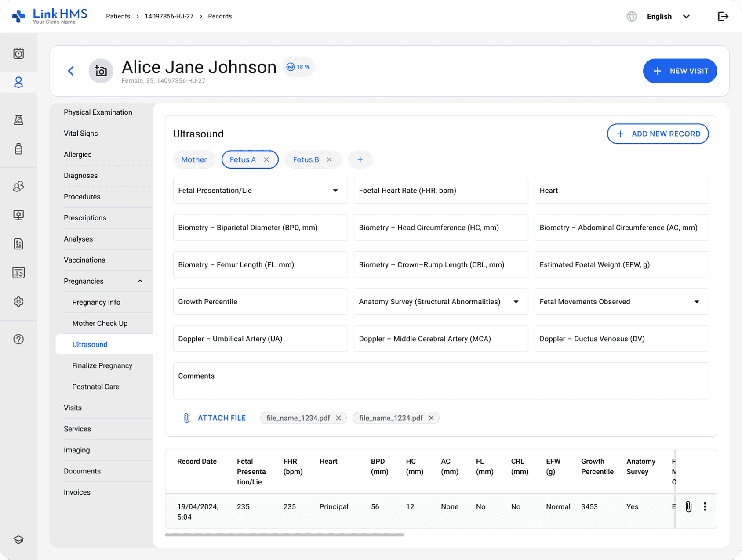Open the help question mark icon
The height and width of the screenshot is (560, 742).
coord(18,339)
